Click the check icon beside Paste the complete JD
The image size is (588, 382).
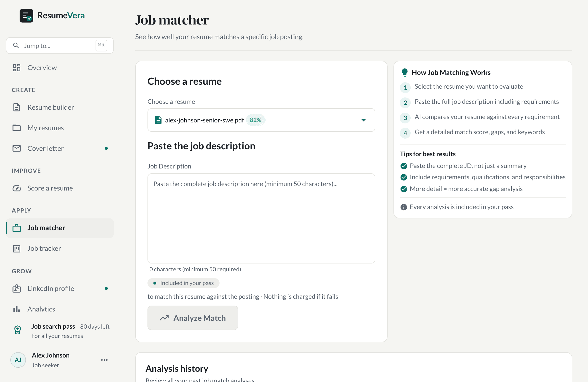tap(404, 166)
